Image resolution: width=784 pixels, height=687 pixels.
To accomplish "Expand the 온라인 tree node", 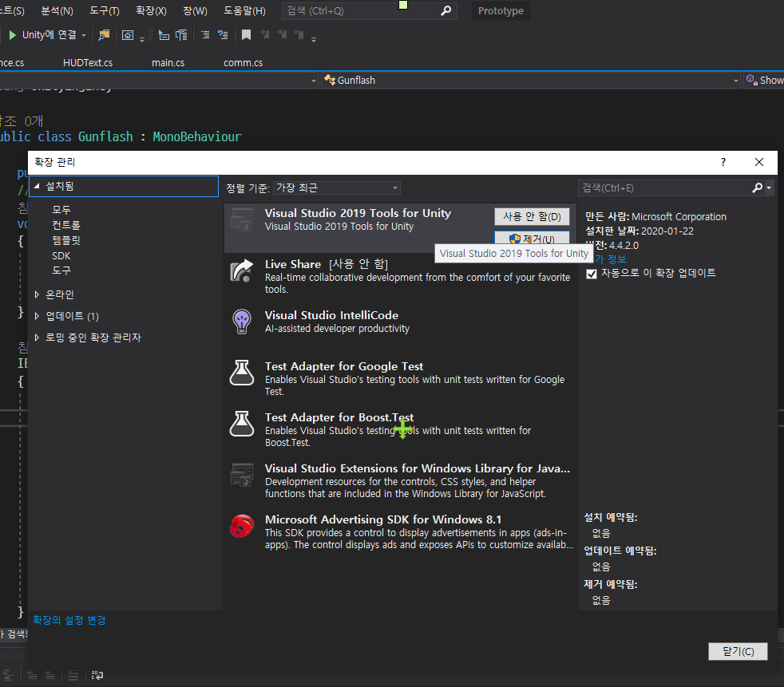I will point(37,294).
